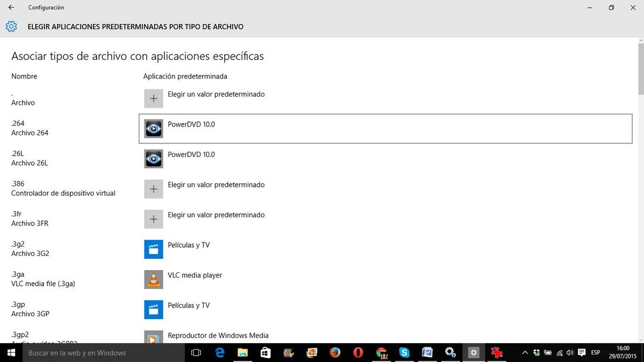Launch Opera from the taskbar
This screenshot has height=362, width=644.
coord(358,353)
